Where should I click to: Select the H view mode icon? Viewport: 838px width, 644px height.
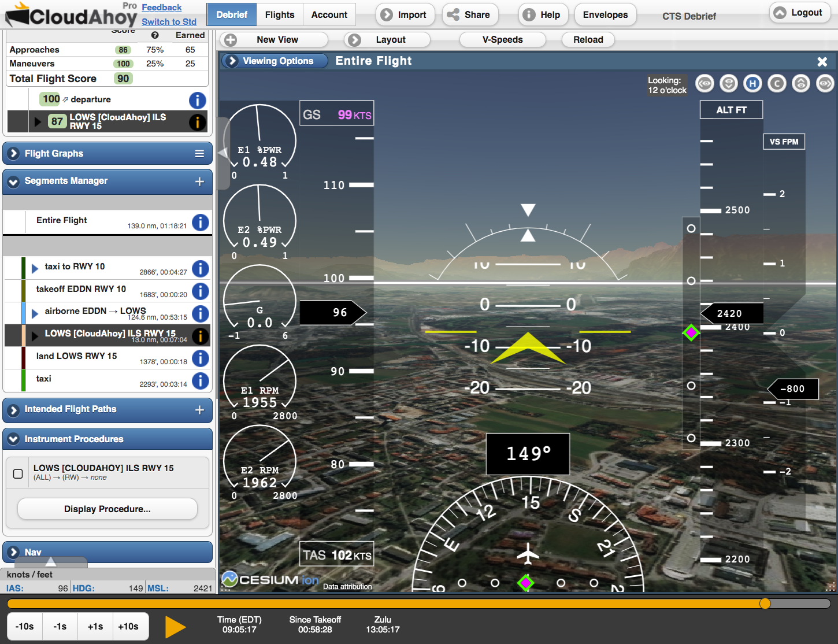[x=752, y=84]
